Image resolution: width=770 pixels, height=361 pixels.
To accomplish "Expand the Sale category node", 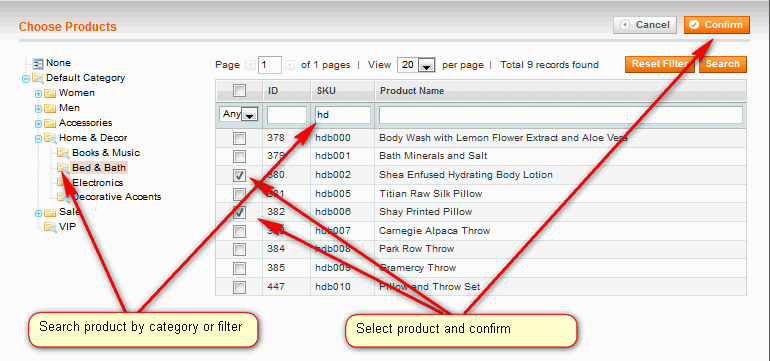I will click(x=38, y=214).
